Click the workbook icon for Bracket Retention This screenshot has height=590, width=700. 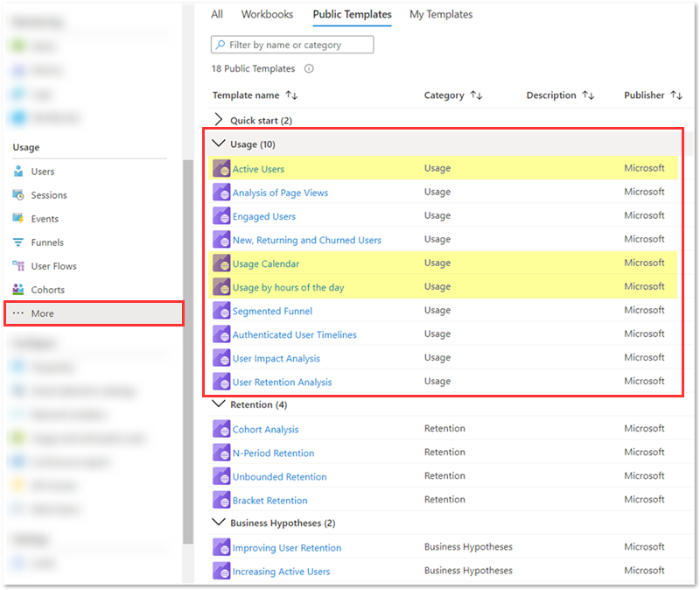221,500
